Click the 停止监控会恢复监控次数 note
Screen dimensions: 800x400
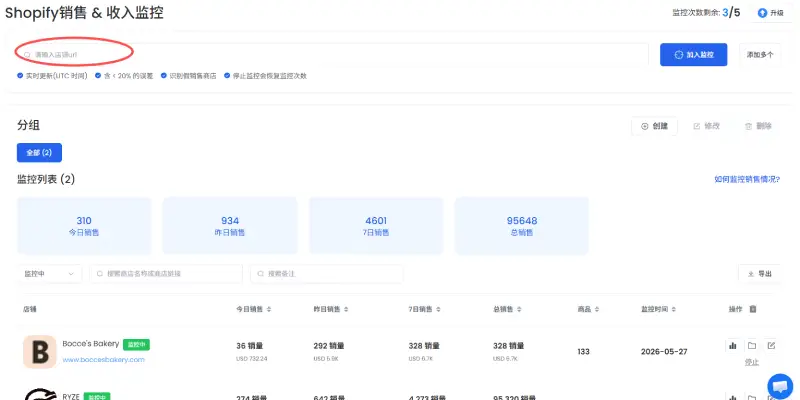[x=265, y=76]
